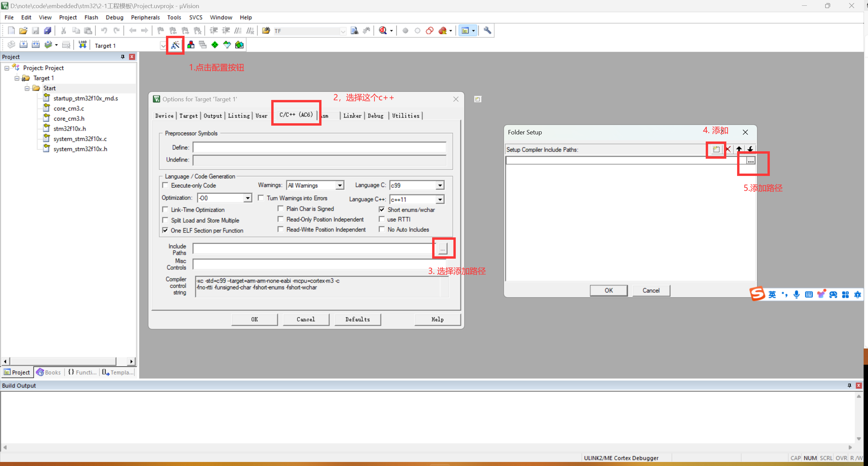Collapse the Target 1 tree node
Image resolution: width=868 pixels, height=466 pixels.
pyautogui.click(x=17, y=78)
